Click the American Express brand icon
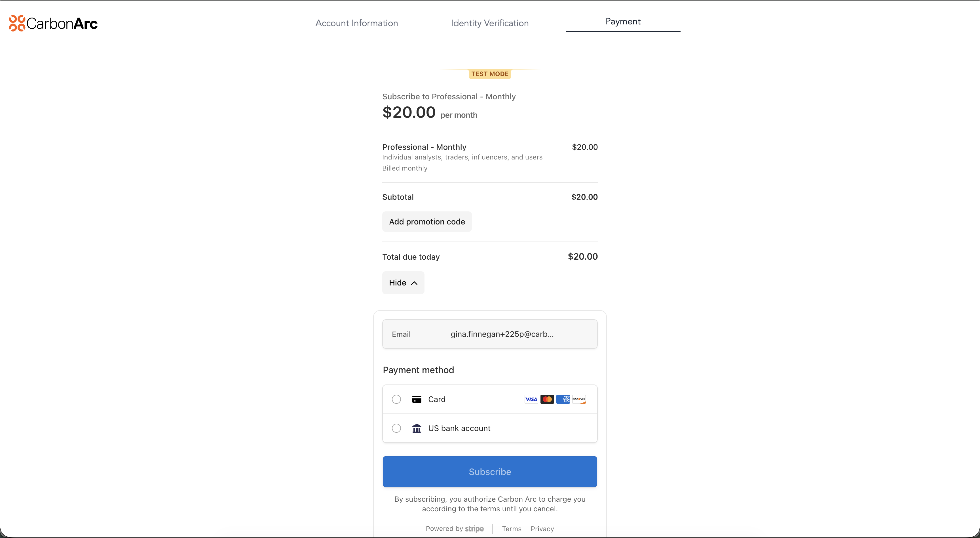980x538 pixels. click(x=563, y=399)
